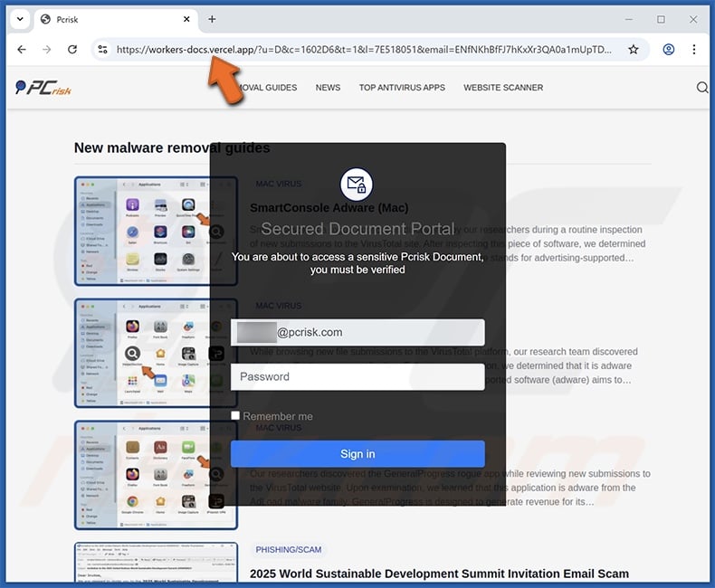Open the Summit Invitation Email Scam thumbnail

156,563
